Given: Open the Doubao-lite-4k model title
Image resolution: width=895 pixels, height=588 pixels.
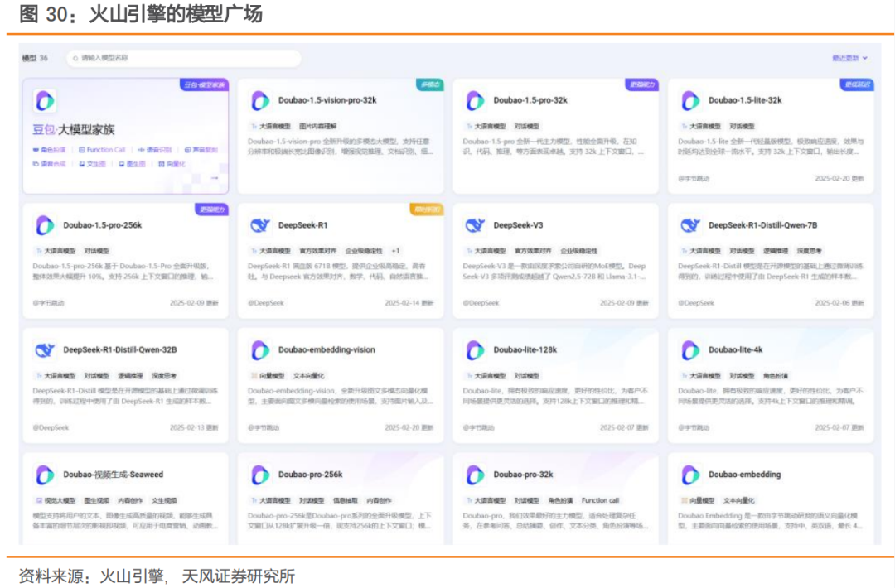Looking at the screenshot, I should (x=736, y=350).
